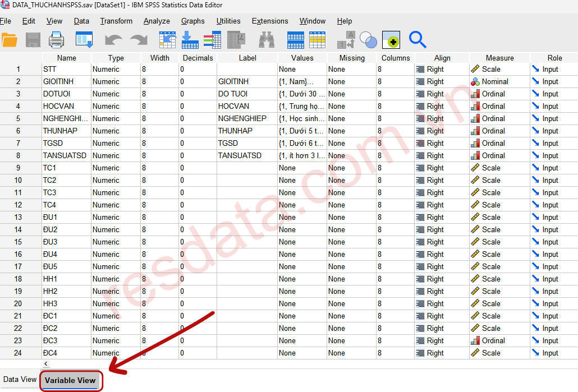The height and width of the screenshot is (392, 578).
Task: Click the Go to Variable icon
Action: (x=190, y=40)
